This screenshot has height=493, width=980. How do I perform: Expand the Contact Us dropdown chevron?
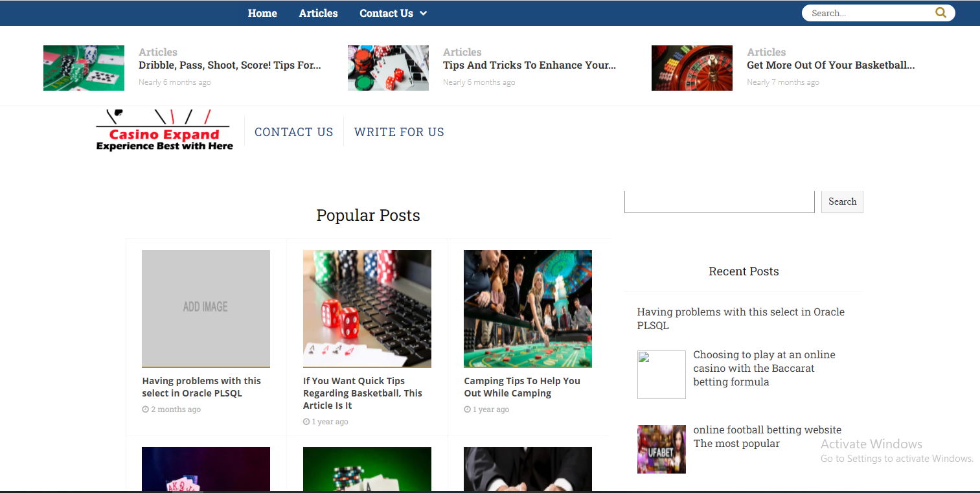point(423,13)
